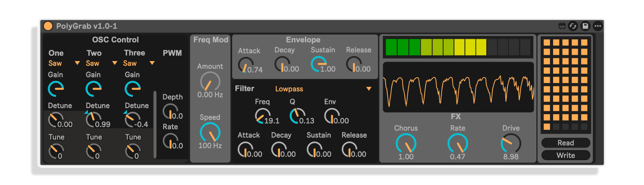This screenshot has height=185, width=644.
Task: Open oscillator One waveform Saw dropdown
Action: [x=64, y=63]
